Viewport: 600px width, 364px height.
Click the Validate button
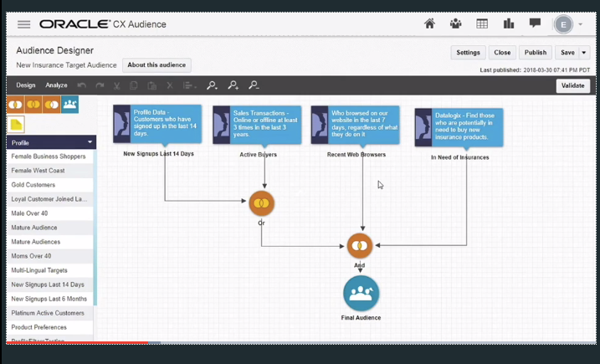572,85
